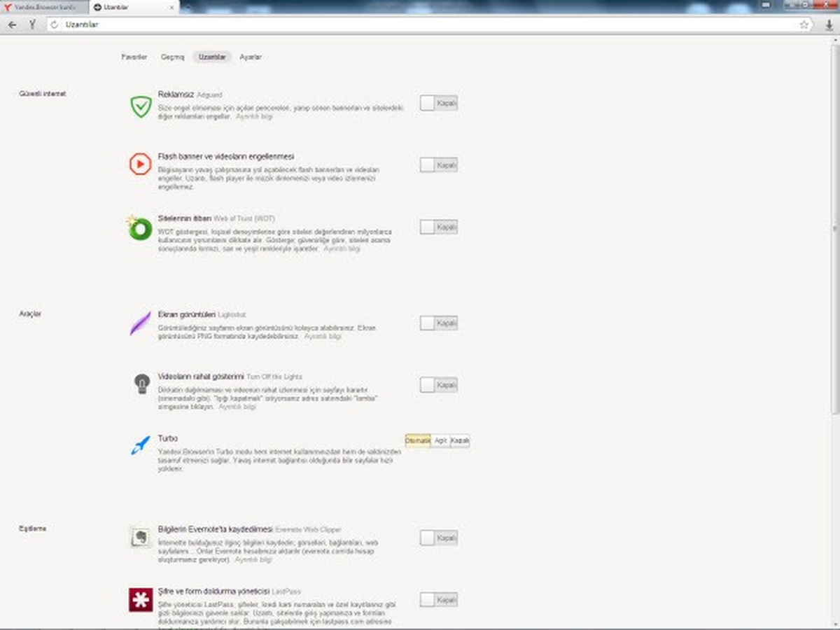This screenshot has width=840, height=630.
Task: Click the Turbo blue rocket icon
Action: 141,445
